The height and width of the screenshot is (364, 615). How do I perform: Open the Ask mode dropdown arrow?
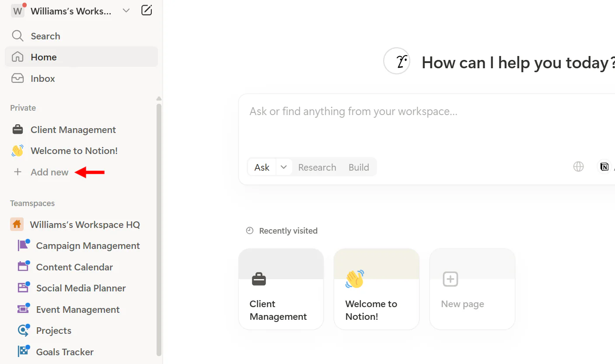point(283,167)
